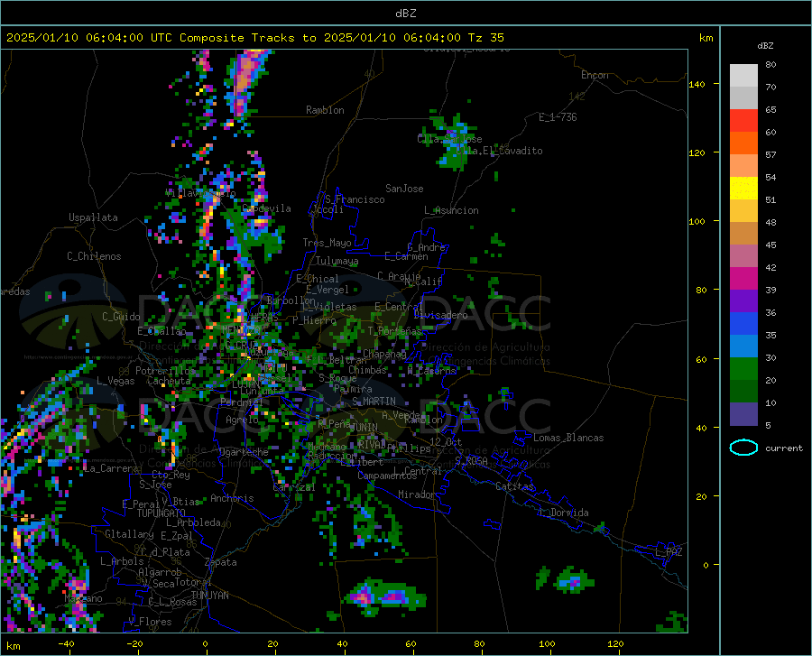Click the Ugarteche label
Viewport: 812px width, 656px height.
coord(244,452)
